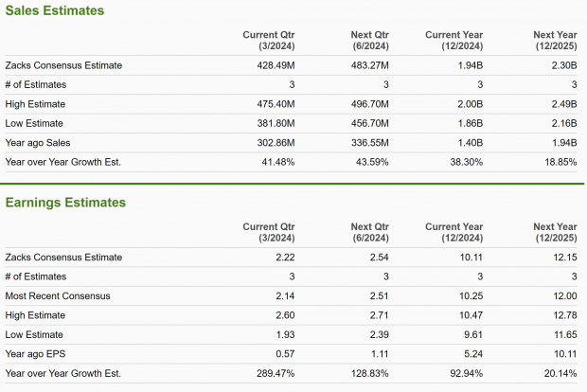Click the 12.15 next year EPS consensus

coord(563,257)
